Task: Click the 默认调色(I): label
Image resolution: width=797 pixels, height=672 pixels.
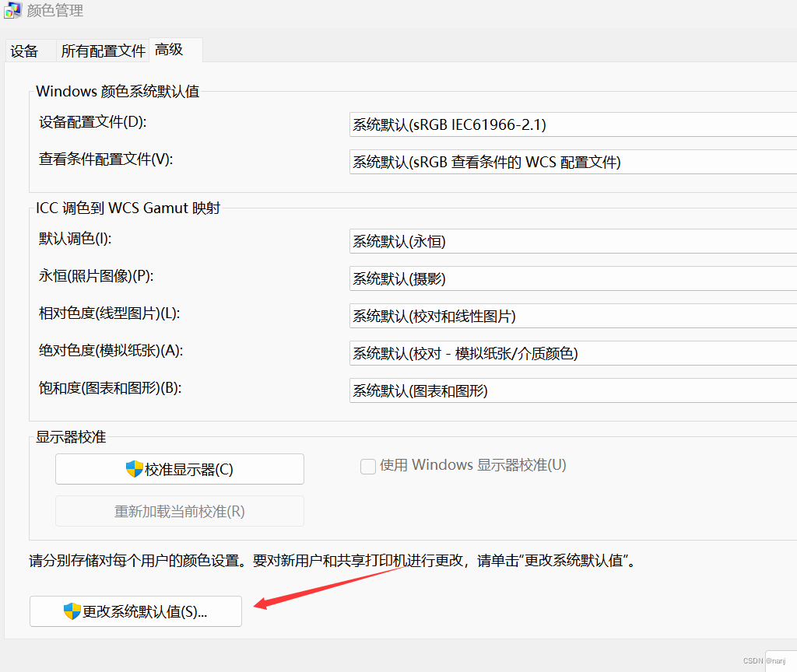Action: coord(75,239)
